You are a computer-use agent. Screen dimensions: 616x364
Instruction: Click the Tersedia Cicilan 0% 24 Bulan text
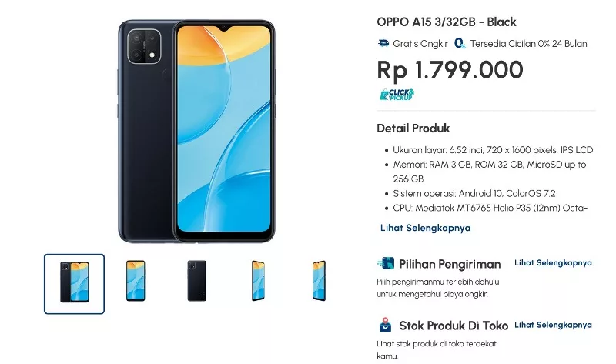click(x=529, y=44)
